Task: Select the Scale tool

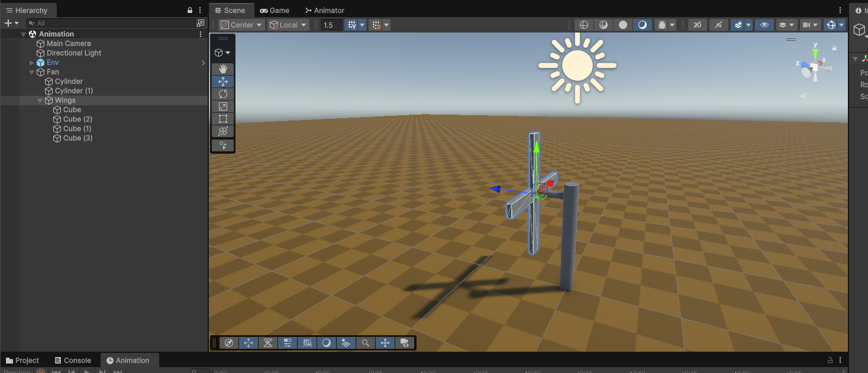Action: [222, 106]
